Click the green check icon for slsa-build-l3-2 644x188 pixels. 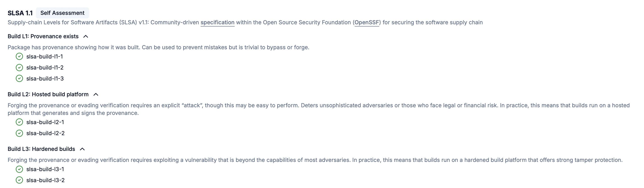click(19, 180)
